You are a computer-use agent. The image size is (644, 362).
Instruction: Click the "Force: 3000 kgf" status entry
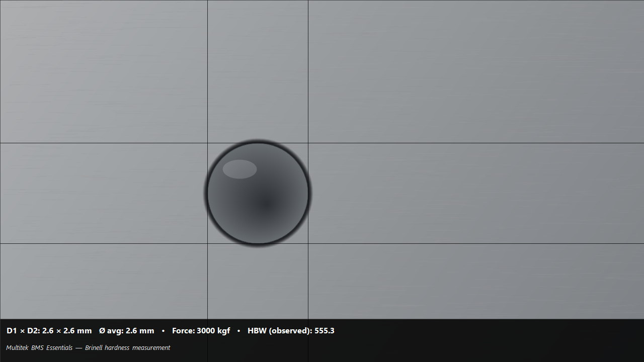click(201, 331)
